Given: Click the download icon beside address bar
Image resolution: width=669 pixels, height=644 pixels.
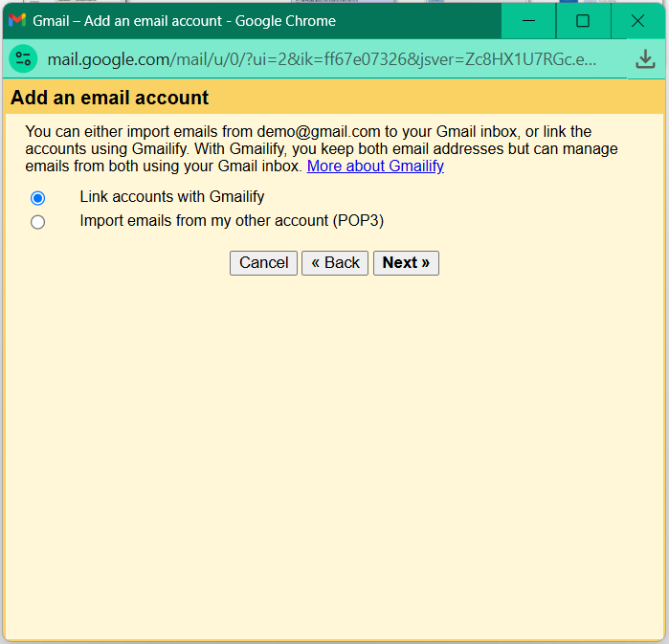Looking at the screenshot, I should click(645, 59).
